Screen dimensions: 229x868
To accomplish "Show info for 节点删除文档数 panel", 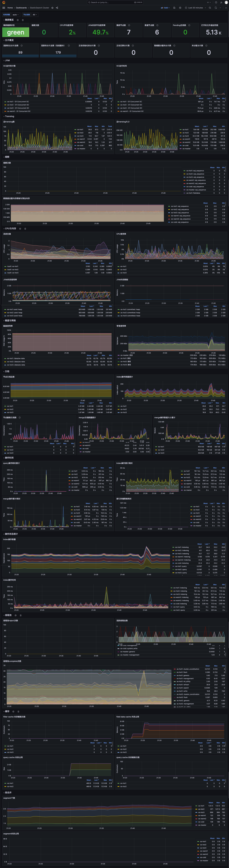I will (19, 418).
